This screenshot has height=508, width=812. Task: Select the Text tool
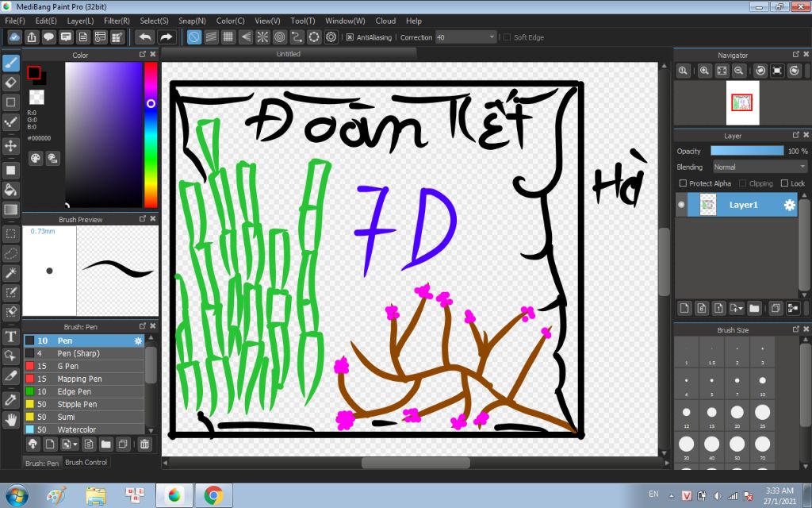pos(11,337)
